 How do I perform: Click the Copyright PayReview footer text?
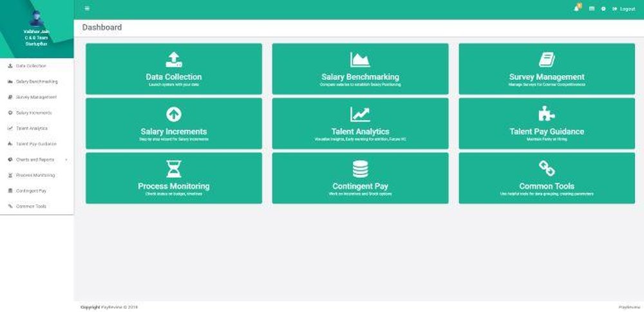(x=109, y=307)
